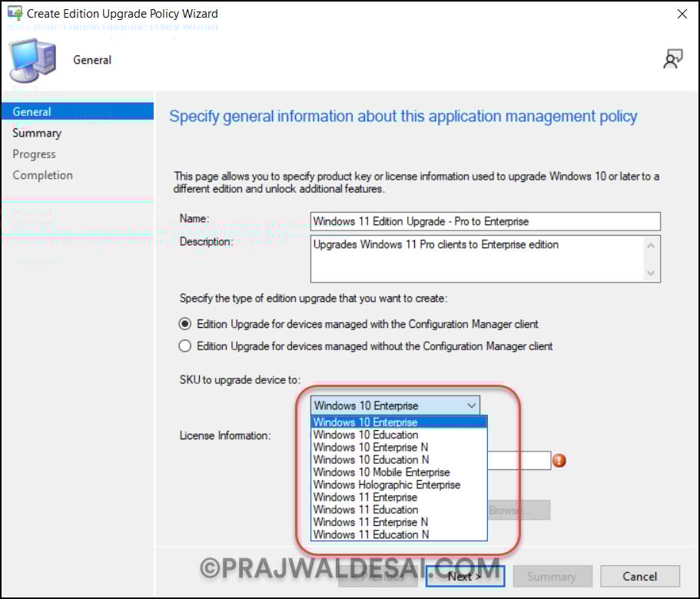
Task: Click the Browse button
Action: coord(519,510)
